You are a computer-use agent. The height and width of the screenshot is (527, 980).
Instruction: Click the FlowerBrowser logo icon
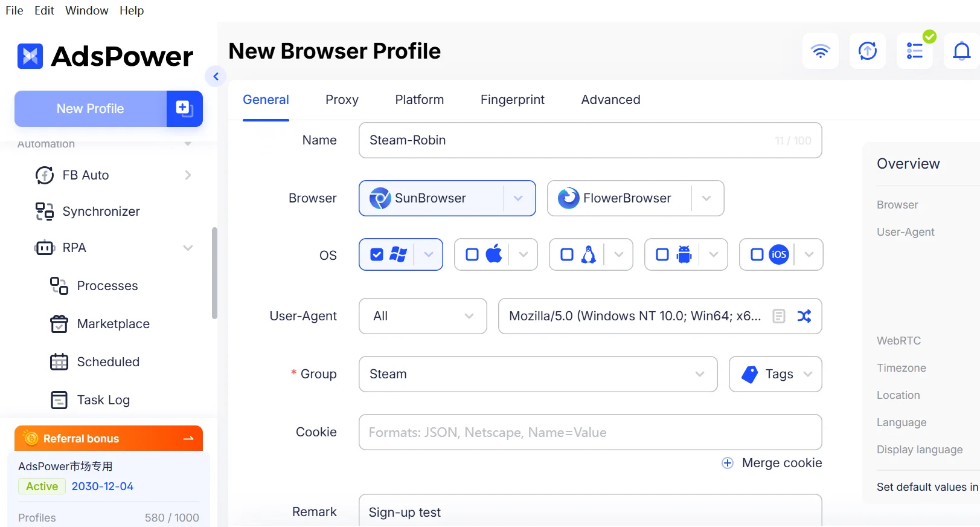568,198
